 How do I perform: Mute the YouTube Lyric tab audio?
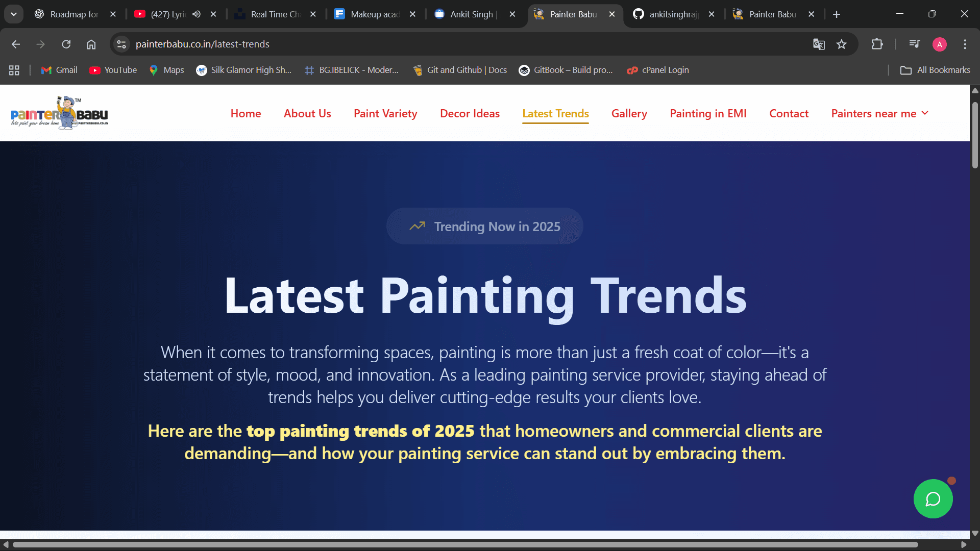click(197, 14)
